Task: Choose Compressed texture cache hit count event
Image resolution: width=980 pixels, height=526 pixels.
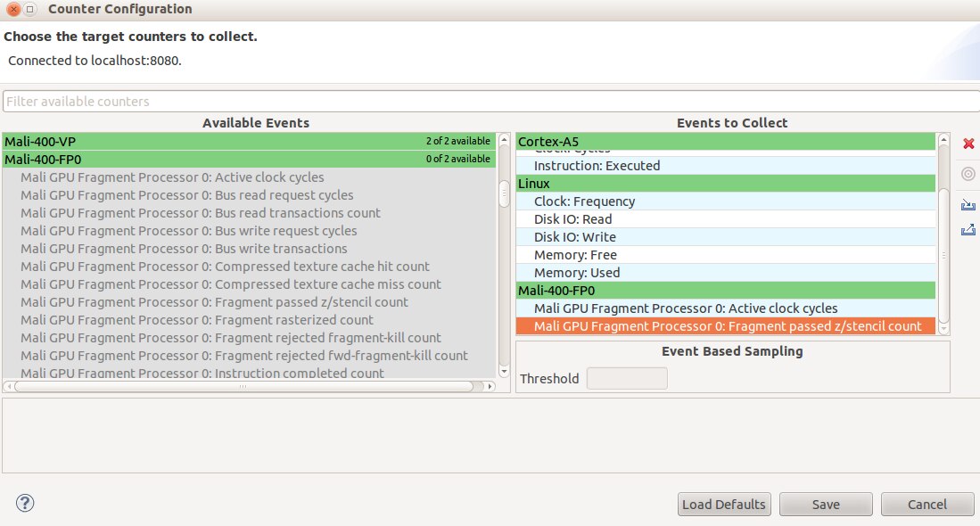Action: coord(225,267)
